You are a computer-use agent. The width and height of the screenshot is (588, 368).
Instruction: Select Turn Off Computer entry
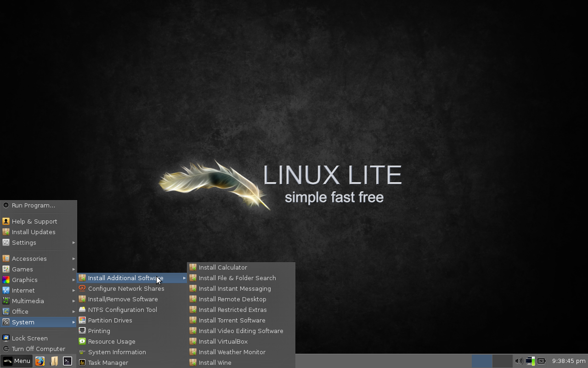[39, 349]
